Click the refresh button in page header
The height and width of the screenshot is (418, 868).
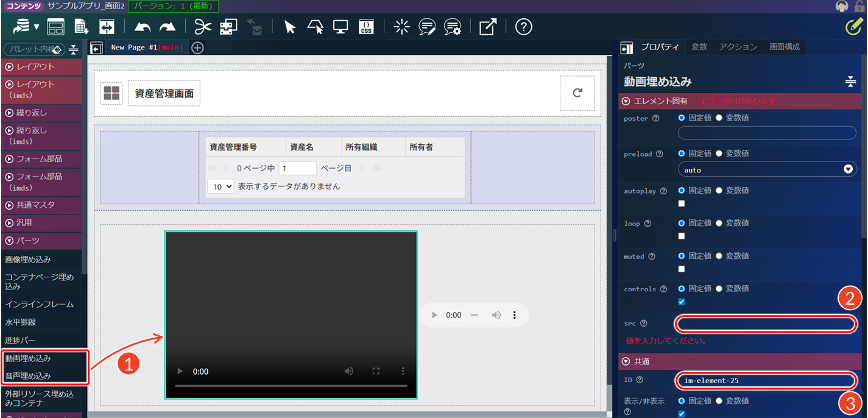tap(577, 93)
